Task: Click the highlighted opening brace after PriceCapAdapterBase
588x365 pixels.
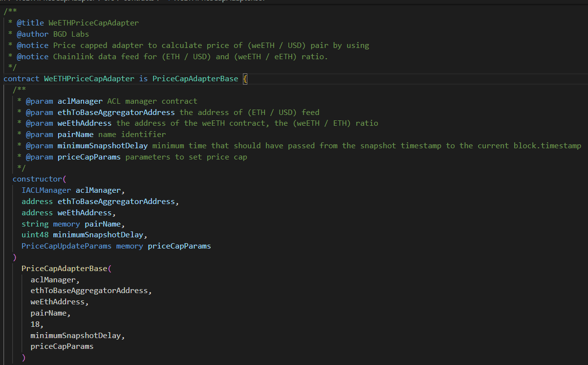Action: (245, 79)
